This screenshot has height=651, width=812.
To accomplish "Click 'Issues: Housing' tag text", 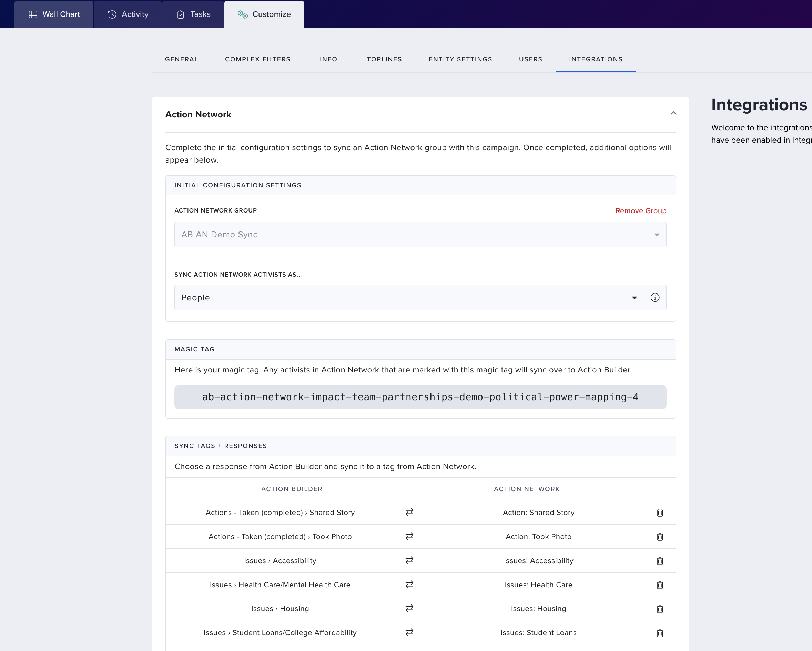I will 539,609.
